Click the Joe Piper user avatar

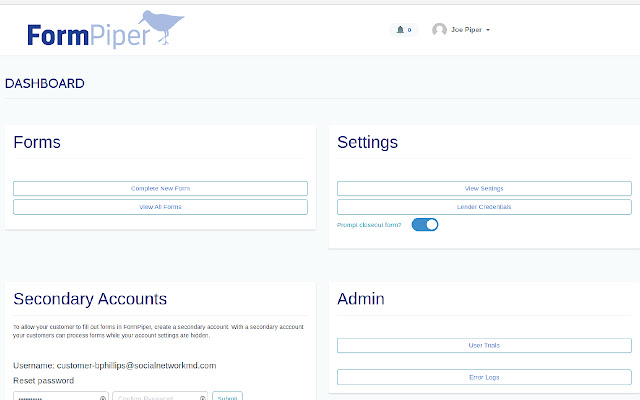(x=439, y=29)
